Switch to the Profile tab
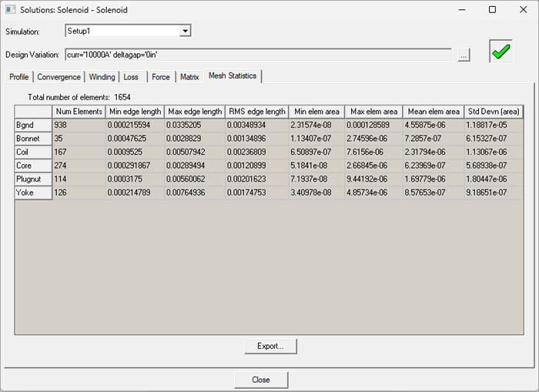This screenshot has height=392, width=539. [x=19, y=77]
